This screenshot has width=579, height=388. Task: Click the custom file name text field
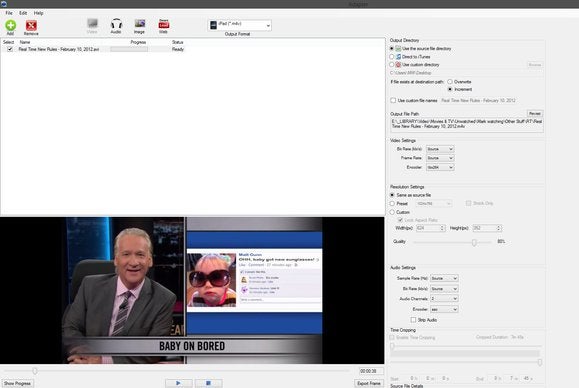tap(491, 100)
